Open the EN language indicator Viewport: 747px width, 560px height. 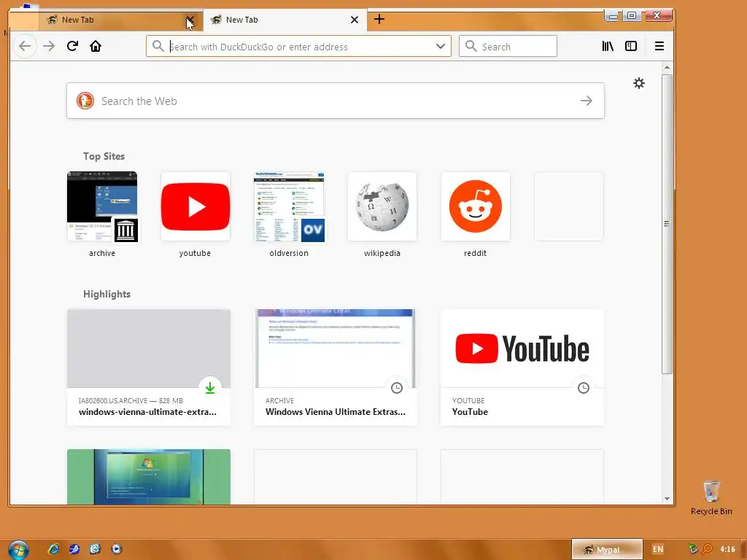pos(658,549)
